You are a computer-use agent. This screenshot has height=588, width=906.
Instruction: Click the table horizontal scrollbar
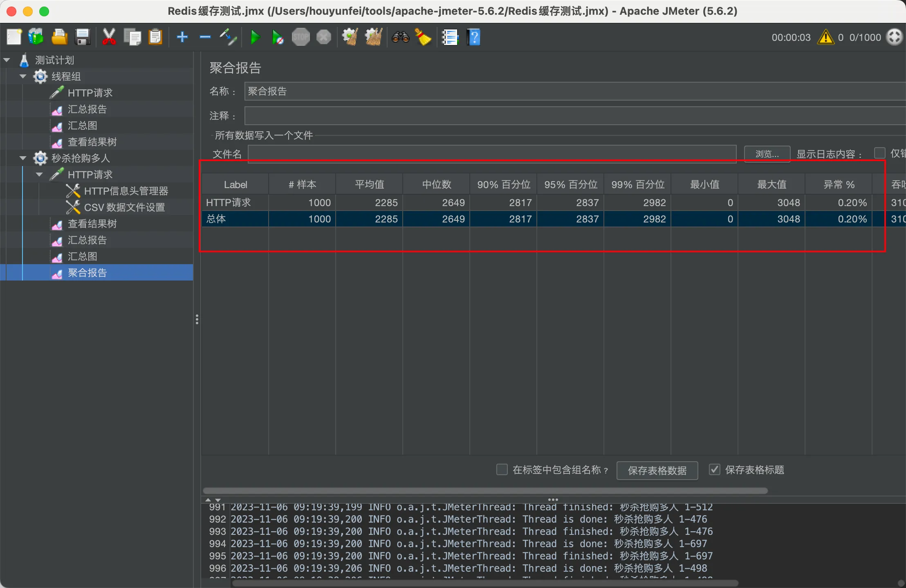[x=485, y=491]
